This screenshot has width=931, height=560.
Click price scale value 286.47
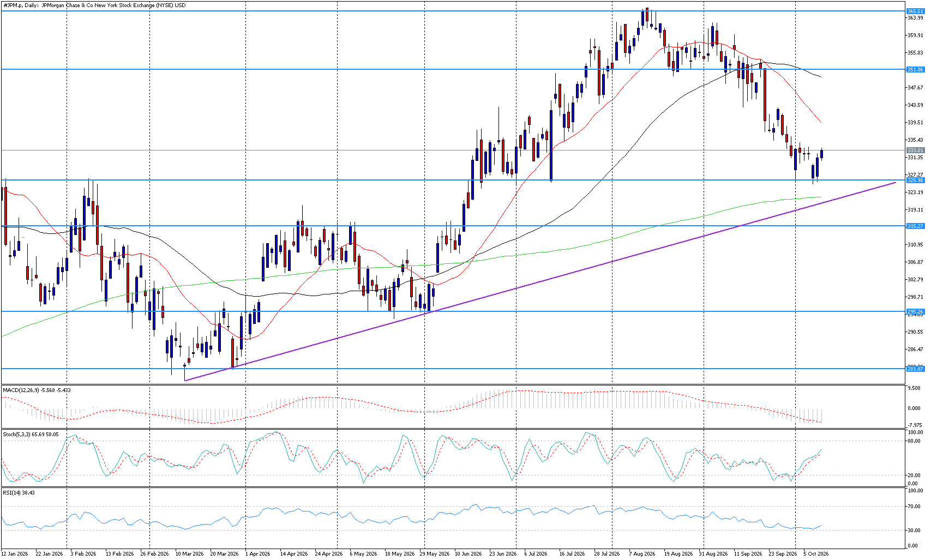[x=915, y=350]
